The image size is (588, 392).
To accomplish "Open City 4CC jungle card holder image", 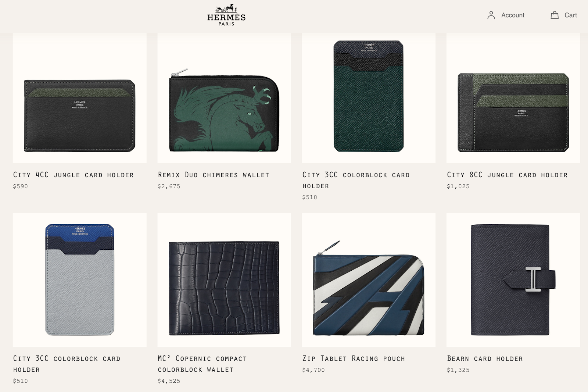I will coord(79,98).
